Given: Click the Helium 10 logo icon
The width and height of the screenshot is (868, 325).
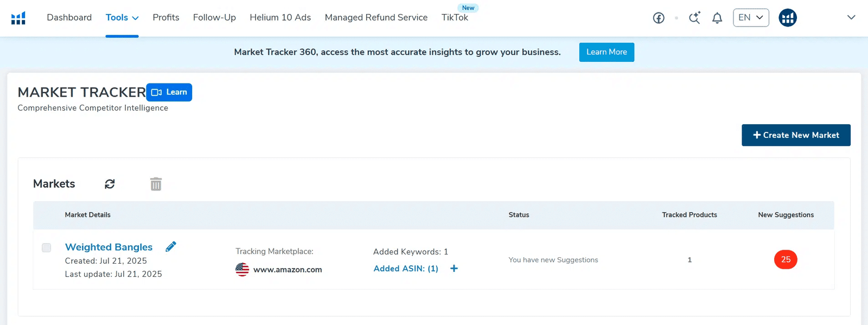Looking at the screenshot, I should [18, 18].
